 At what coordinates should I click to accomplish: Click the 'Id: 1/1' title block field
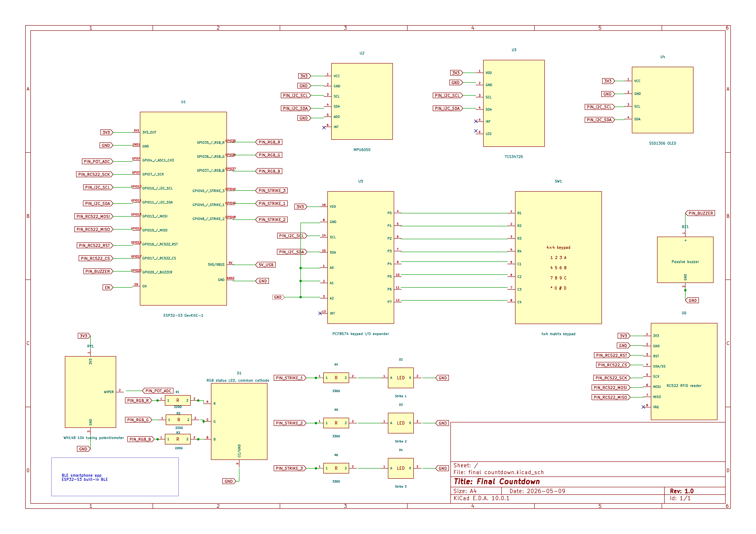coord(680,498)
